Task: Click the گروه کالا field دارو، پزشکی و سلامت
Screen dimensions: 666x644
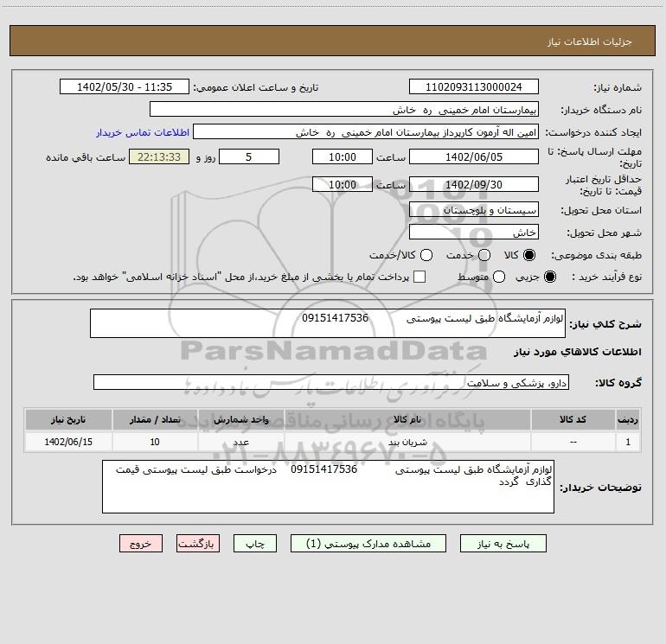Action: 331,382
